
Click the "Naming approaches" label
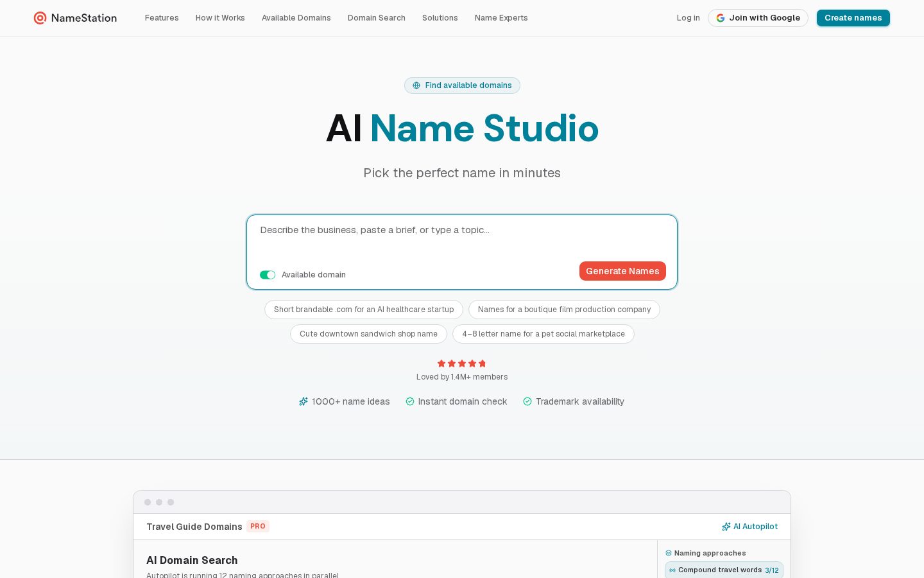[x=710, y=553]
